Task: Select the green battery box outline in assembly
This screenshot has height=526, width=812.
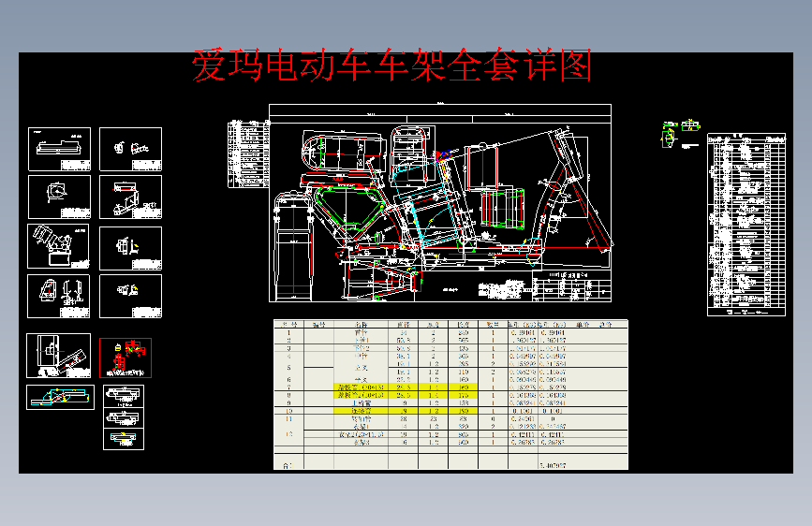Action: 502,209
